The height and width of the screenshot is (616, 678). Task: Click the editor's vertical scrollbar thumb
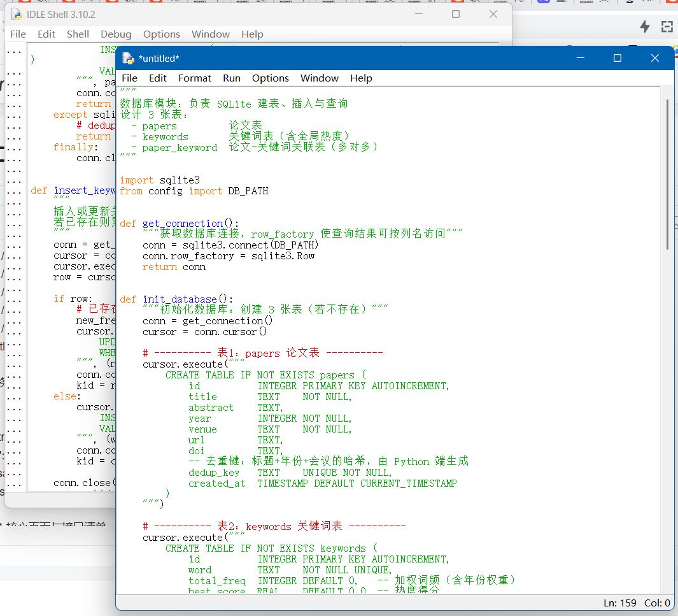(x=667, y=174)
